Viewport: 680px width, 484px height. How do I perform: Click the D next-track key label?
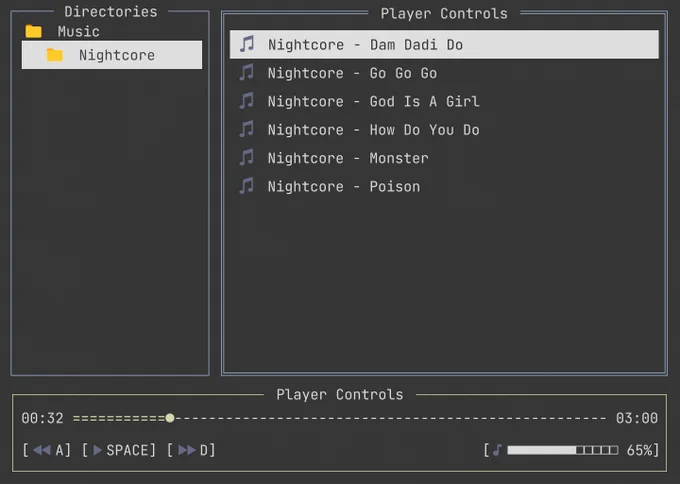tap(204, 450)
